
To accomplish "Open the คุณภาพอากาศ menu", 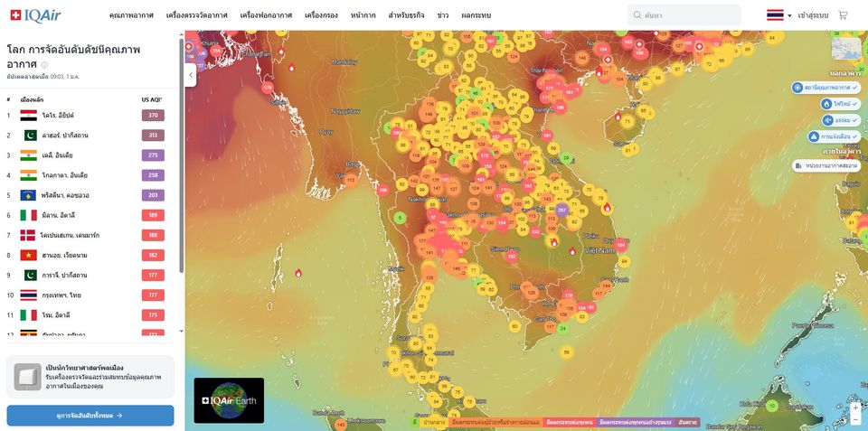I will [130, 15].
